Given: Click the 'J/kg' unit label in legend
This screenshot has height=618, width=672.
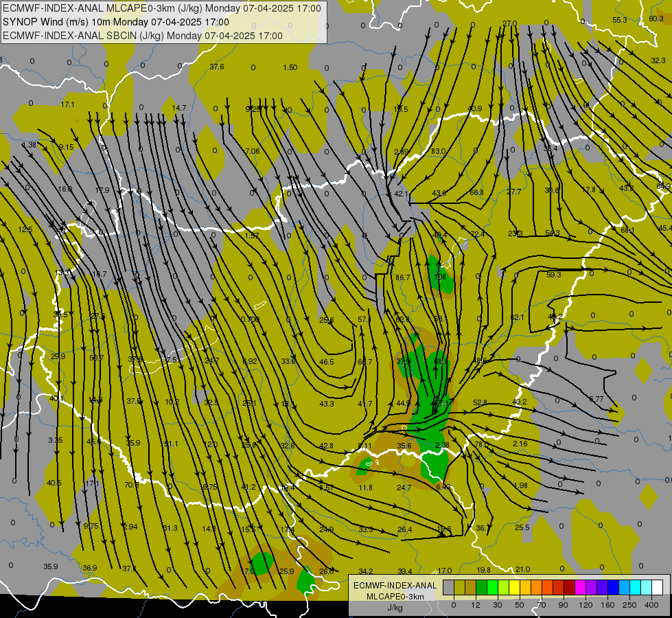Looking at the screenshot, I should click(395, 608).
